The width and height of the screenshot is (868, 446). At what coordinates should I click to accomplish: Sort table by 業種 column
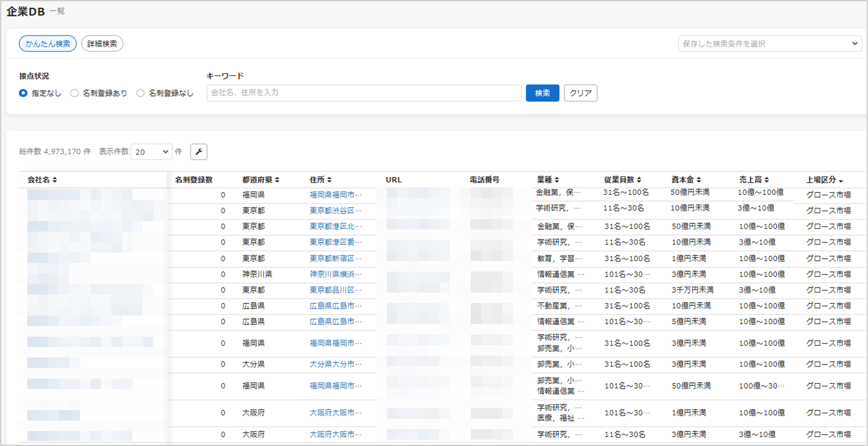click(x=557, y=180)
